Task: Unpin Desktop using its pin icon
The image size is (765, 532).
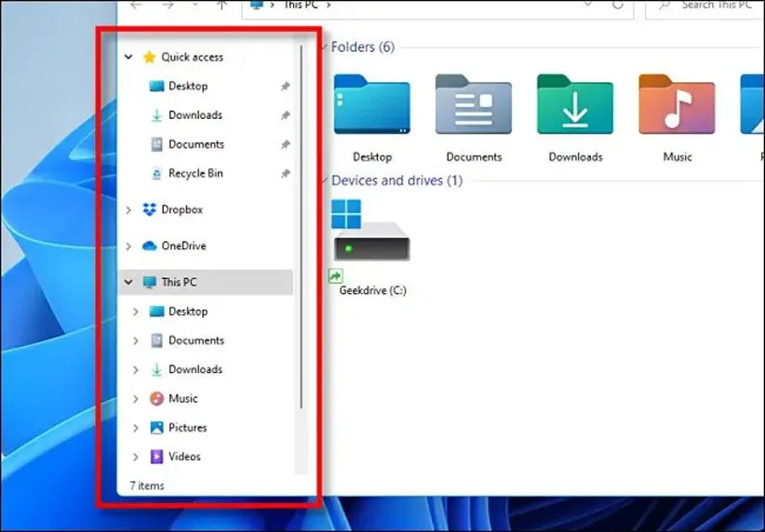Action: point(285,86)
